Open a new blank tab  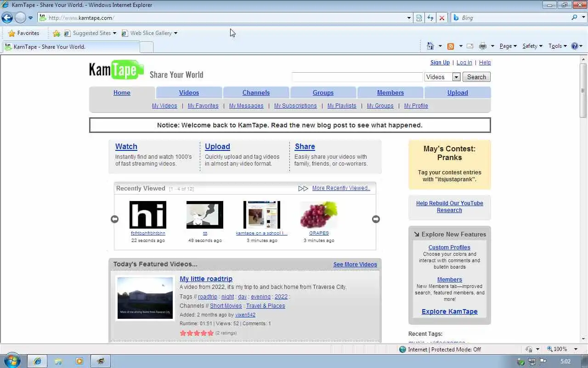tap(146, 47)
